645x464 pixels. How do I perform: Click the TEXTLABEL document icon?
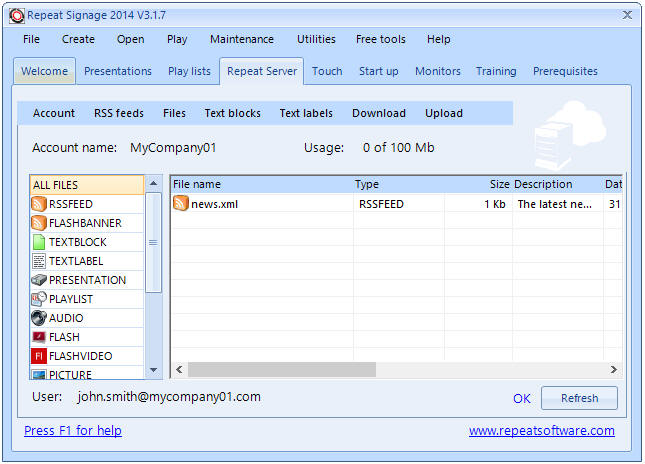(x=39, y=261)
